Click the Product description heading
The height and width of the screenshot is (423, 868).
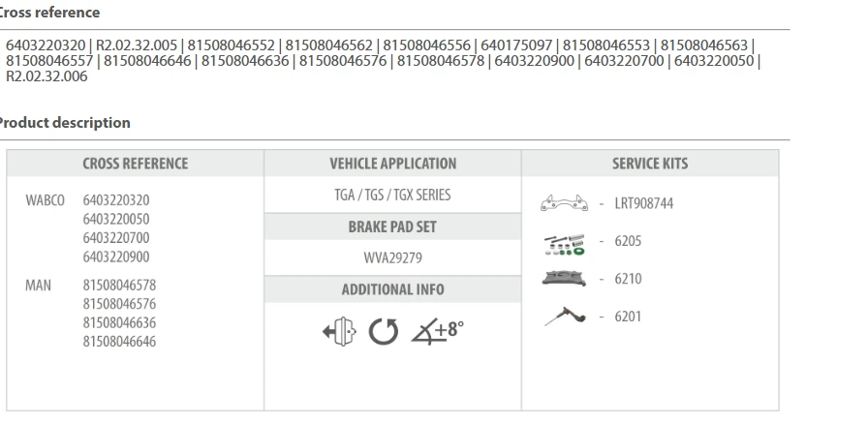coord(64,123)
